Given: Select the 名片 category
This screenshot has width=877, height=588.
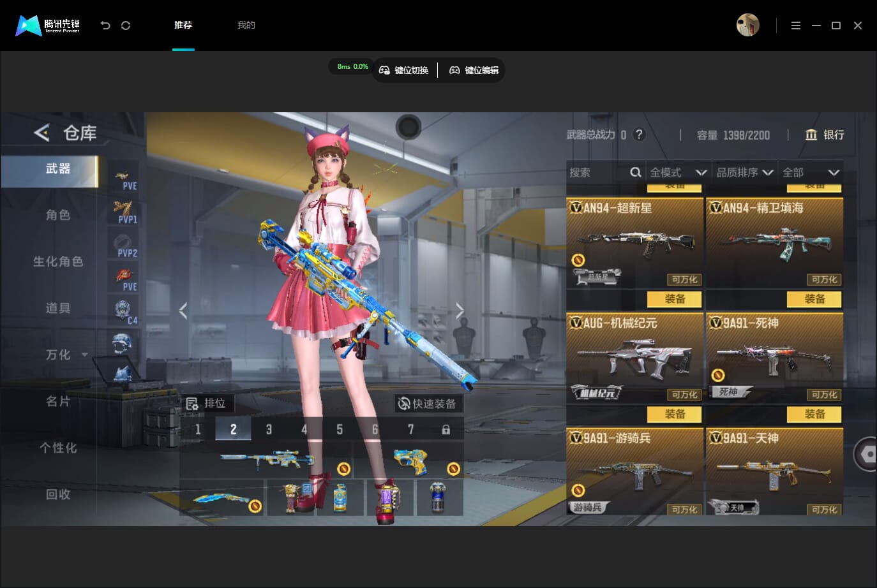Looking at the screenshot, I should coord(57,401).
